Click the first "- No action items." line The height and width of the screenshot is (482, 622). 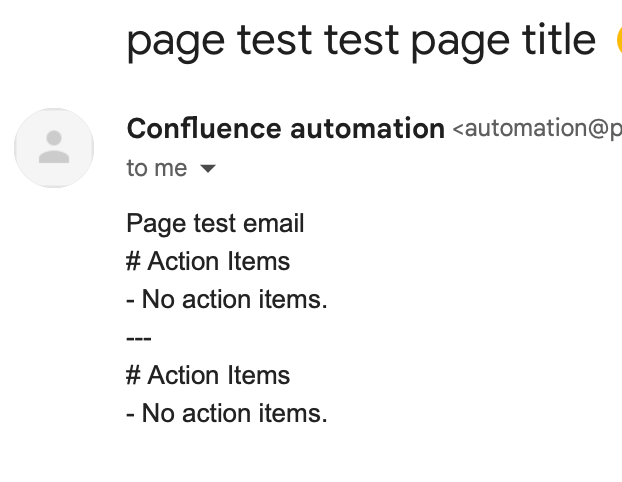click(227, 299)
